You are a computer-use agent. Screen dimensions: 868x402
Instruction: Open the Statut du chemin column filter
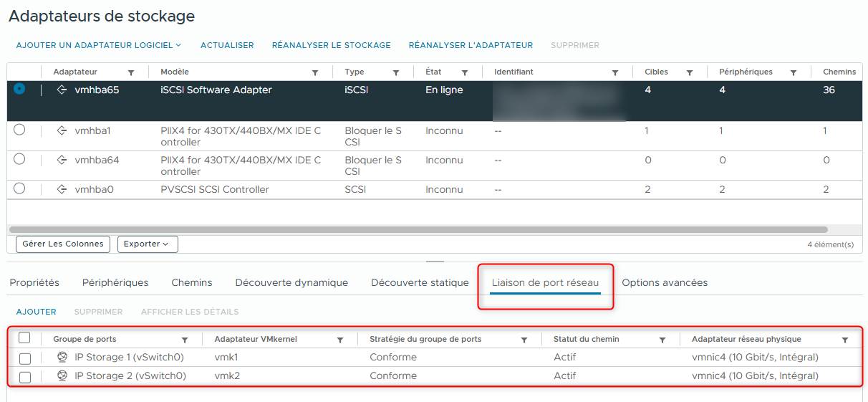click(662, 340)
